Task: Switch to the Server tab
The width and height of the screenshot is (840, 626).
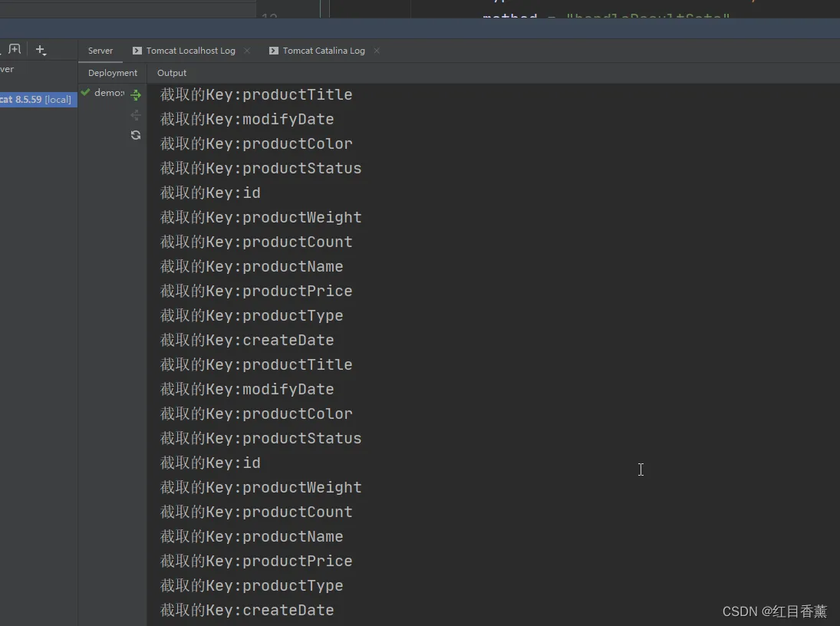Action: tap(100, 51)
